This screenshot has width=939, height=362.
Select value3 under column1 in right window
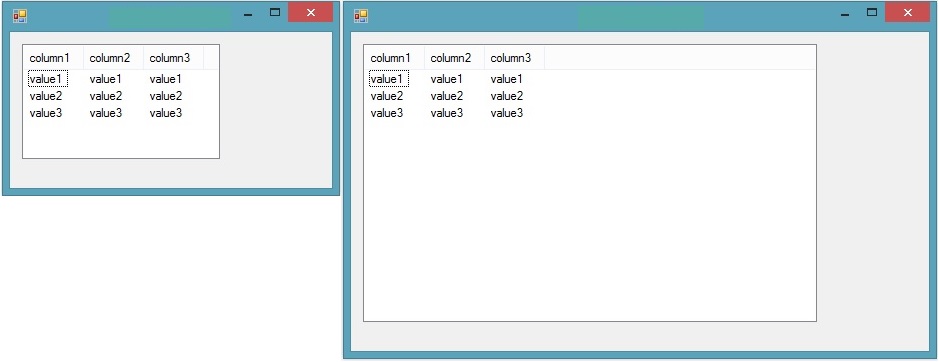coord(387,113)
